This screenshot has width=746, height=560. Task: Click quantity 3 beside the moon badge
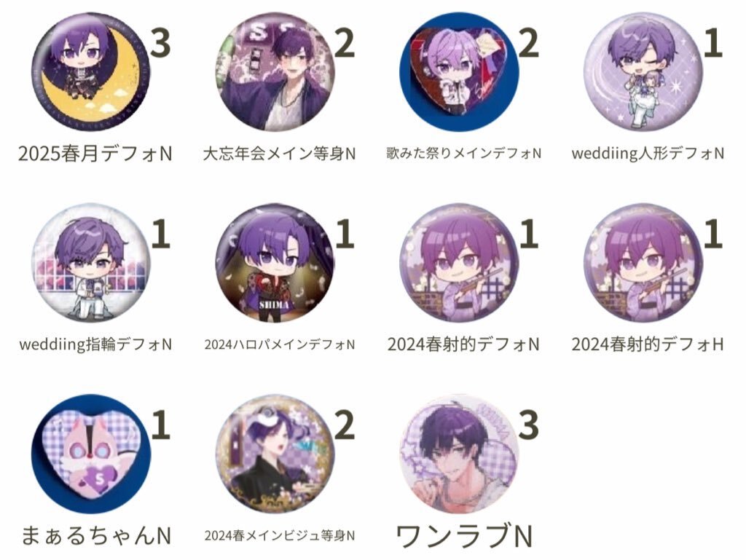pos(160,43)
